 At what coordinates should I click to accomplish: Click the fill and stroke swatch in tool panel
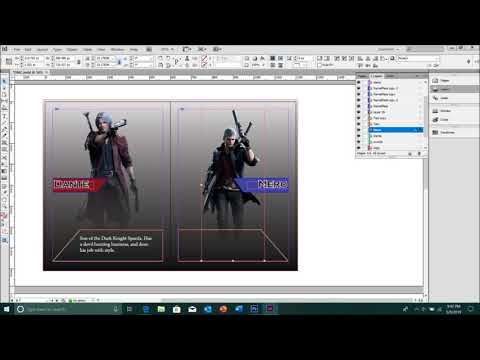pyautogui.click(x=4, y=217)
